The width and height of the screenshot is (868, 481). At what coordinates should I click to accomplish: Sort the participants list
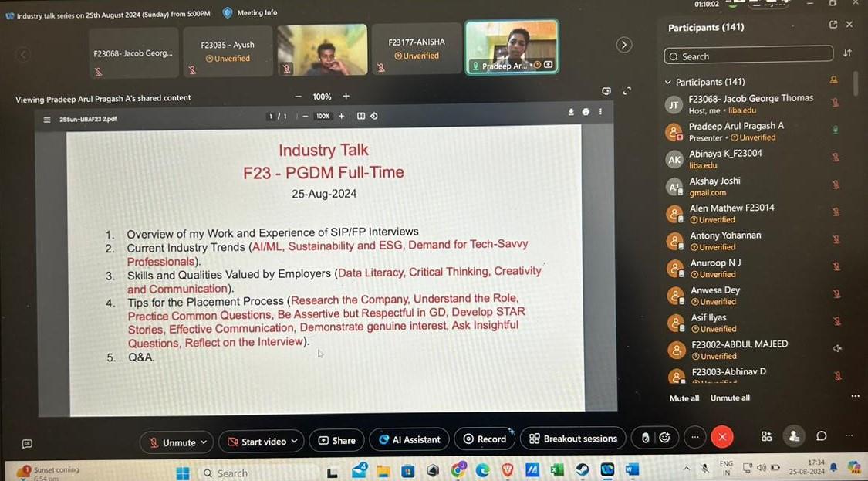(x=847, y=53)
